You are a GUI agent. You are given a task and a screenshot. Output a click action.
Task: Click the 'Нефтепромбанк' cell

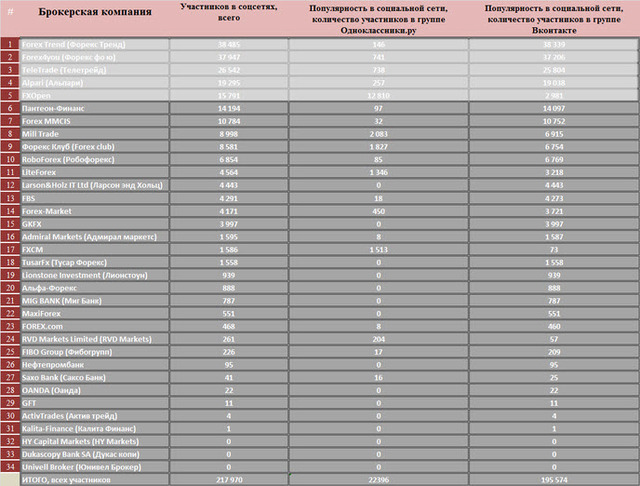(95, 365)
